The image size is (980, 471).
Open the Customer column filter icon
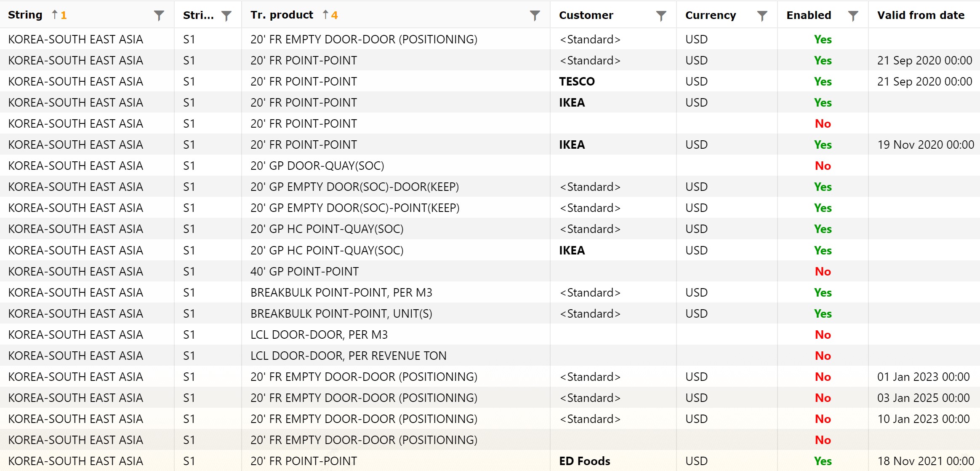[661, 16]
